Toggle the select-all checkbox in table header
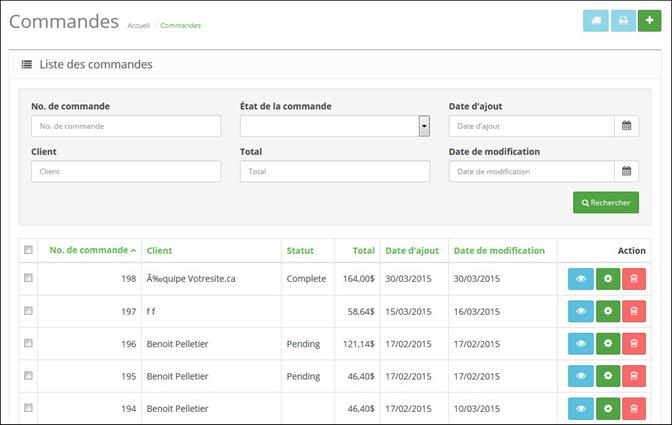Image resolution: width=672 pixels, height=425 pixels. point(28,250)
